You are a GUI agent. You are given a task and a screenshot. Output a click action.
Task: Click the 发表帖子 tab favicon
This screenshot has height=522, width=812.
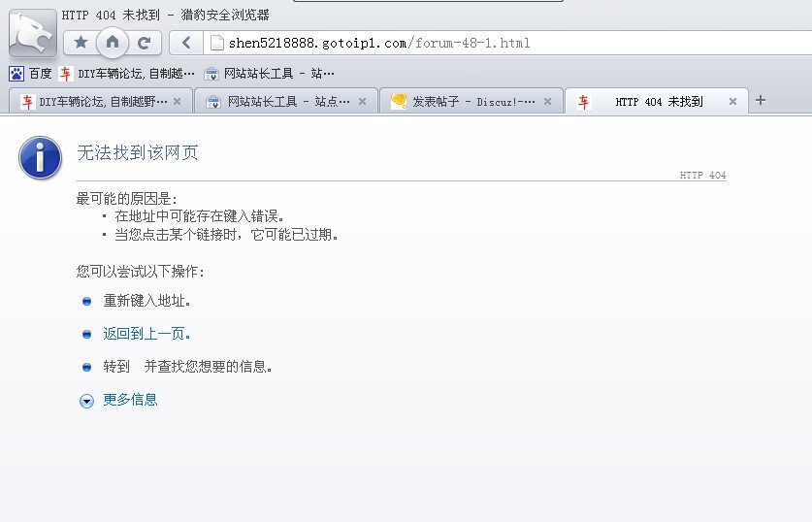point(398,101)
